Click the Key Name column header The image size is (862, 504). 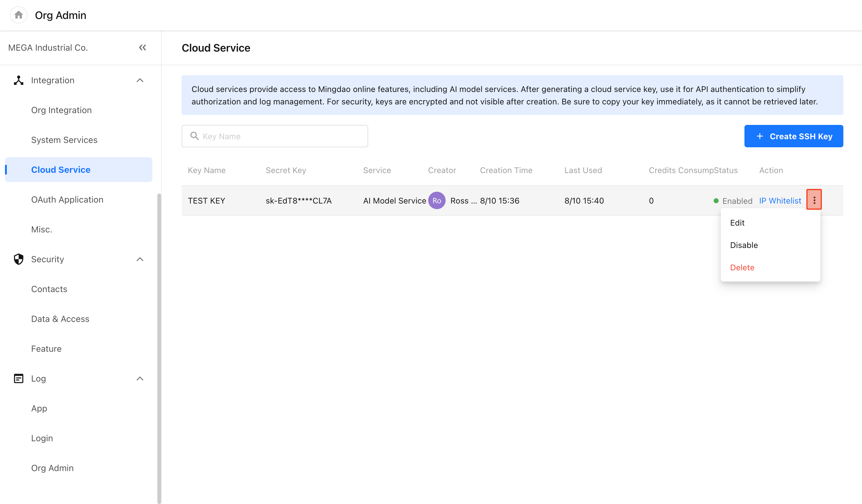click(206, 170)
